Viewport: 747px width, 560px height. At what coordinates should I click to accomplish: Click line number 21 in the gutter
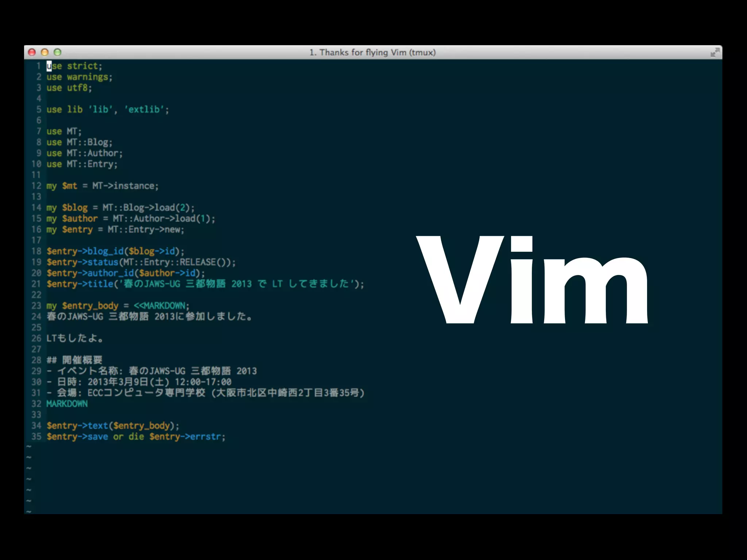tap(36, 284)
